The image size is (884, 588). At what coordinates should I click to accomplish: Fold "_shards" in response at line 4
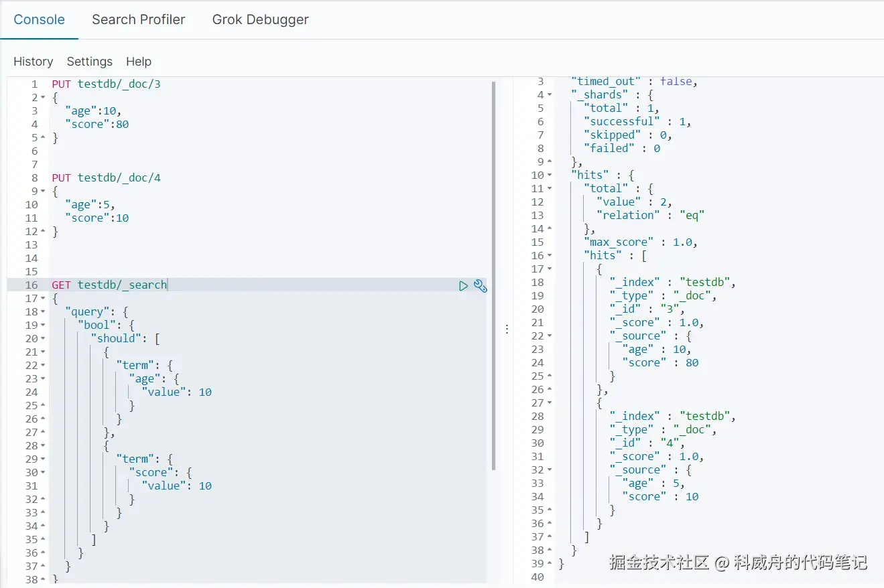(550, 95)
